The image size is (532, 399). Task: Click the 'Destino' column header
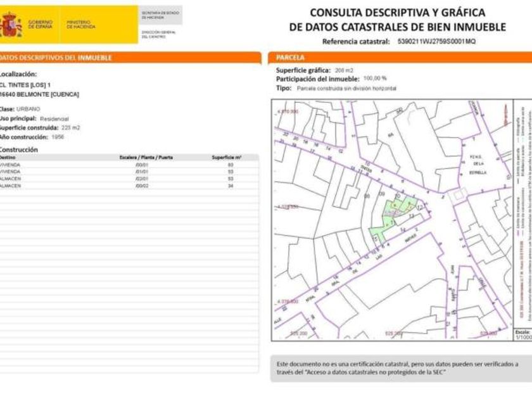click(x=8, y=158)
